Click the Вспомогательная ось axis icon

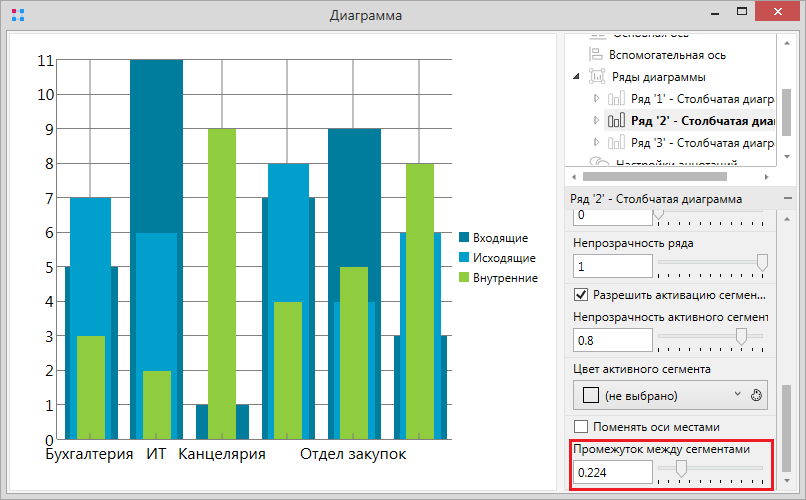(x=597, y=54)
